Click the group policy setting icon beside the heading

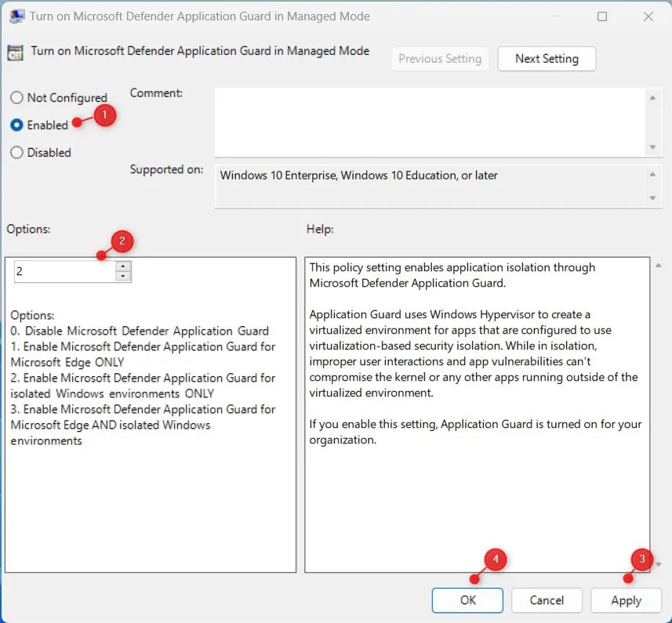click(16, 51)
